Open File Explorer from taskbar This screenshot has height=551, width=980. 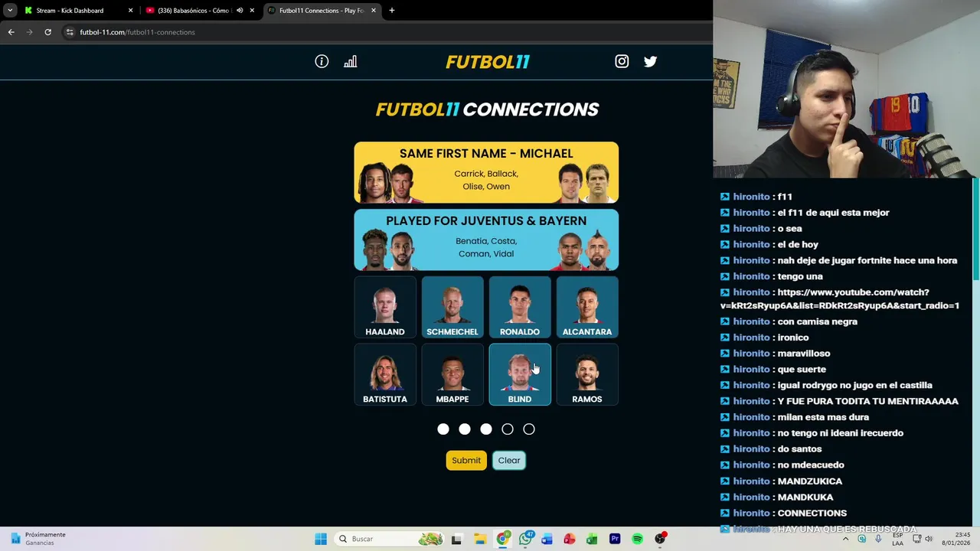coord(480,539)
